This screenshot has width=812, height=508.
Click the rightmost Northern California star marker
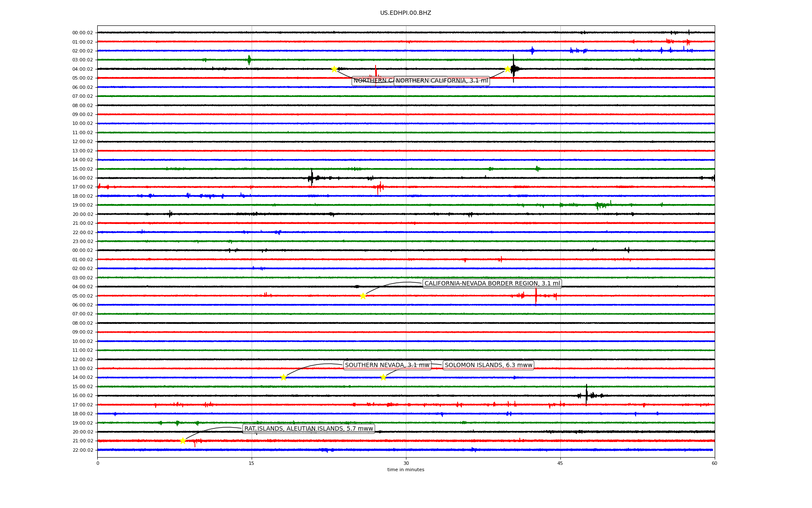tap(507, 69)
